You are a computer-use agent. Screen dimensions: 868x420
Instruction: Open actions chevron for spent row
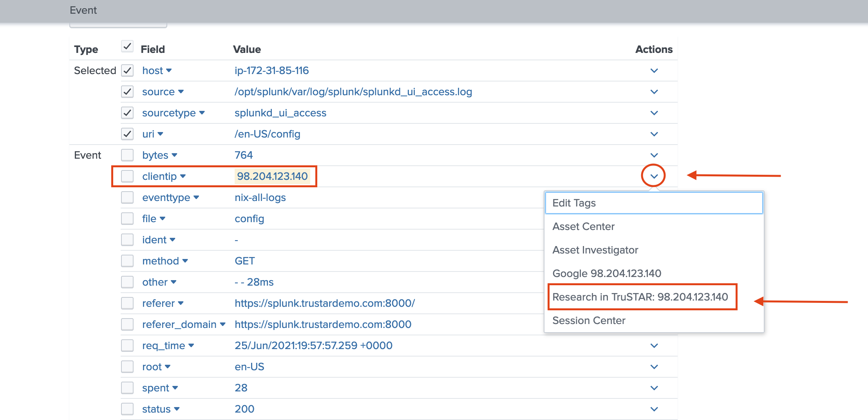pyautogui.click(x=654, y=388)
